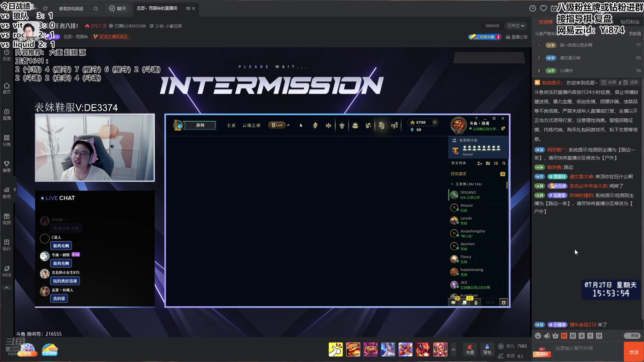This screenshot has height=362, width=644.
Task: Toggle the 热 hot barrage button
Action: (x=590, y=336)
